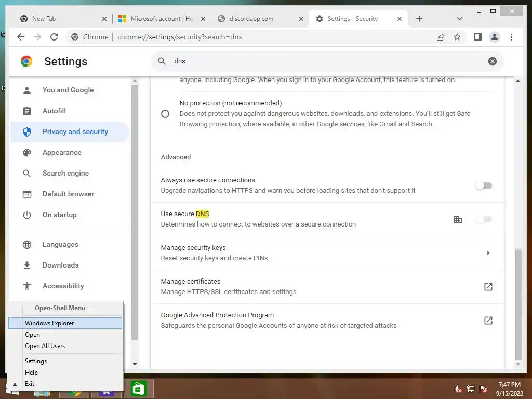Open Downloads settings
Screen dimensions: 532x399
69,265
